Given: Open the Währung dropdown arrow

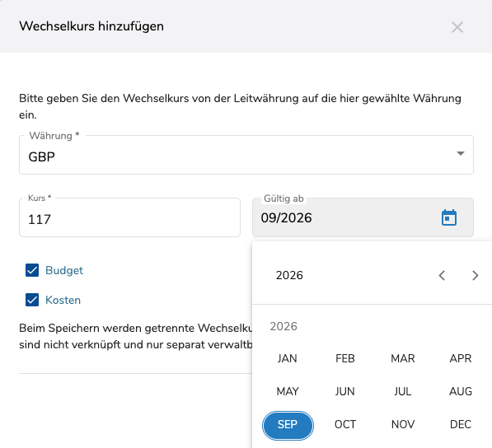Looking at the screenshot, I should coord(461,153).
